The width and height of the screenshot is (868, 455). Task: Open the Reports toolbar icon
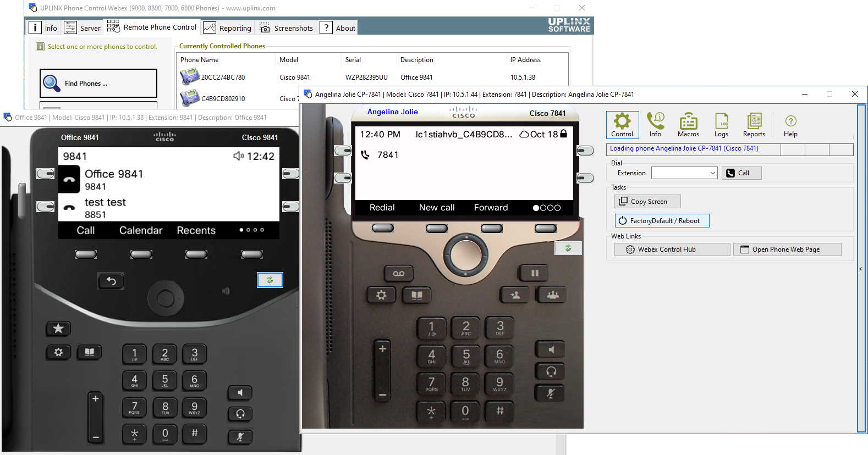[754, 125]
